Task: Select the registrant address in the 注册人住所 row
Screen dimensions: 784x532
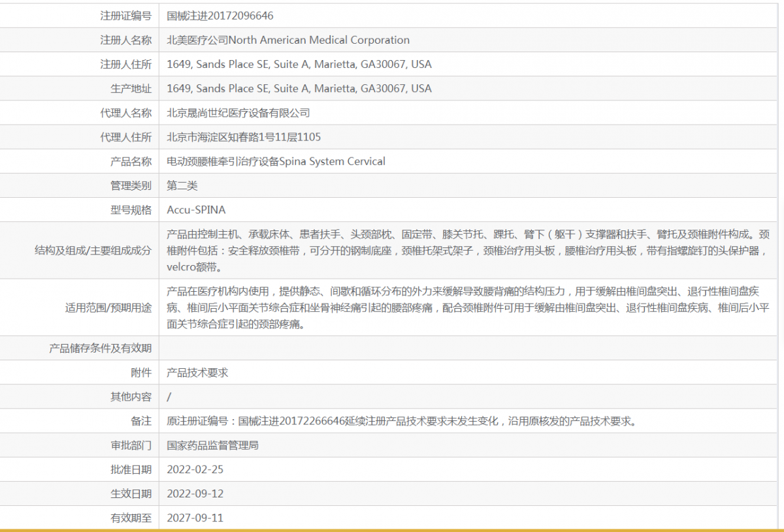Action: [x=299, y=64]
